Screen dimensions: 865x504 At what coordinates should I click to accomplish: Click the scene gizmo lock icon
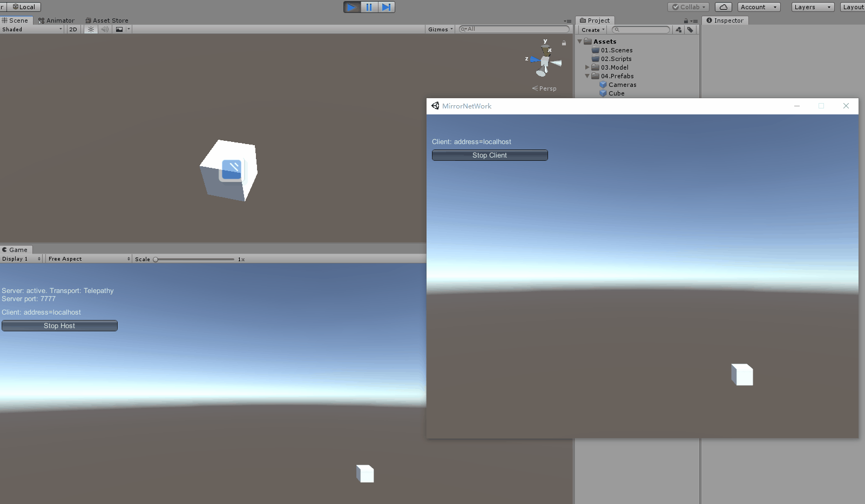click(564, 43)
